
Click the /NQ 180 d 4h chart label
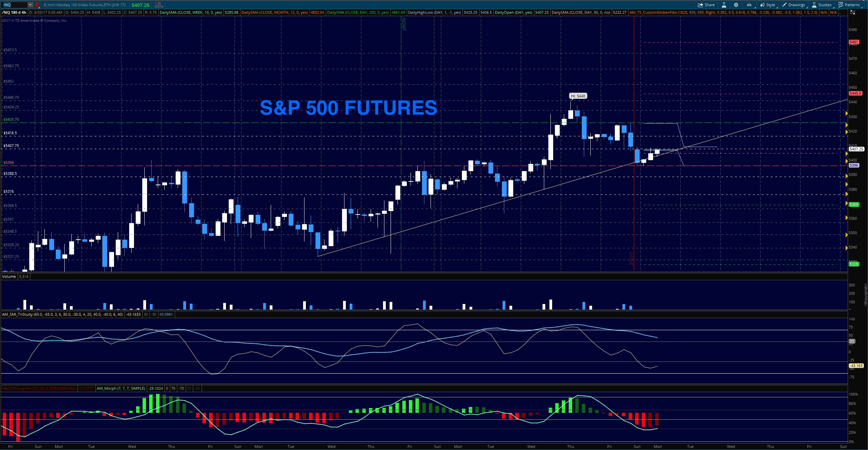pyautogui.click(x=14, y=12)
